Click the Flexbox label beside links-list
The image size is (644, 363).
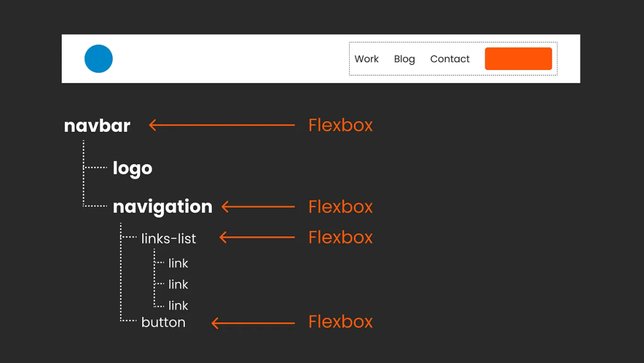[x=340, y=237]
